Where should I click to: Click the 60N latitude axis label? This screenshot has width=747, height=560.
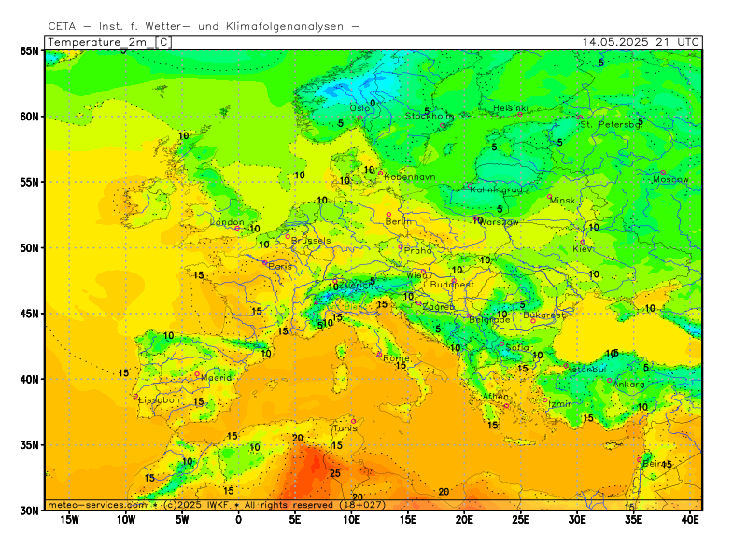30,117
